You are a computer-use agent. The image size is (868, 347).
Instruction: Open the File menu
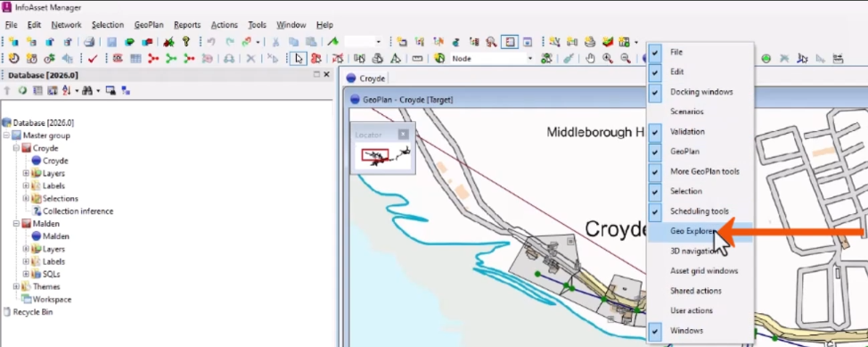(x=11, y=25)
